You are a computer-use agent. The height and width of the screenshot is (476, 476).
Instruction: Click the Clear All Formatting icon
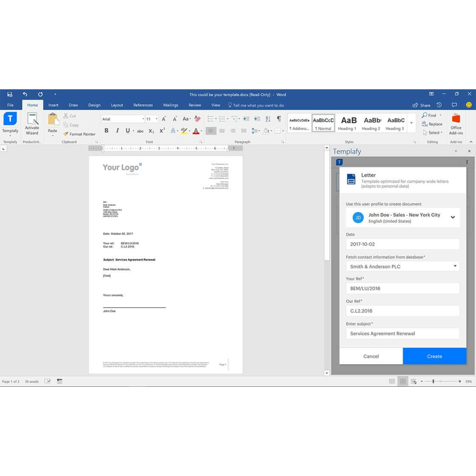[197, 119]
